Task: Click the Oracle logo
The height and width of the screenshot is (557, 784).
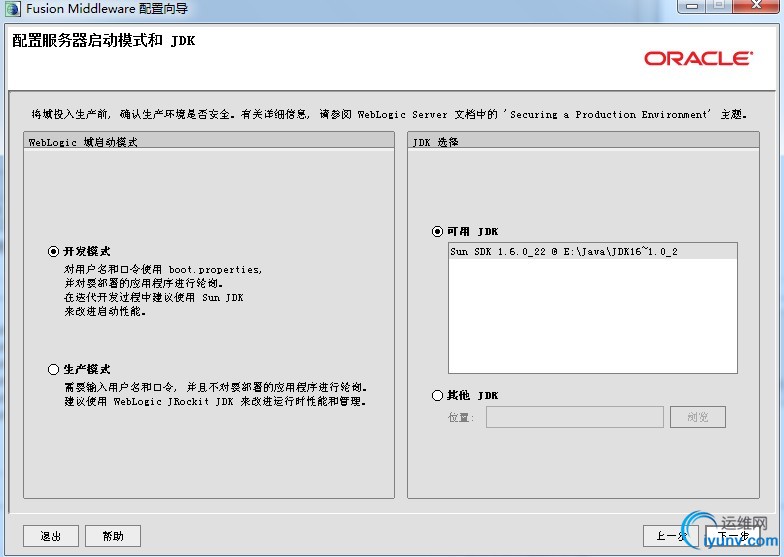Action: (x=698, y=58)
